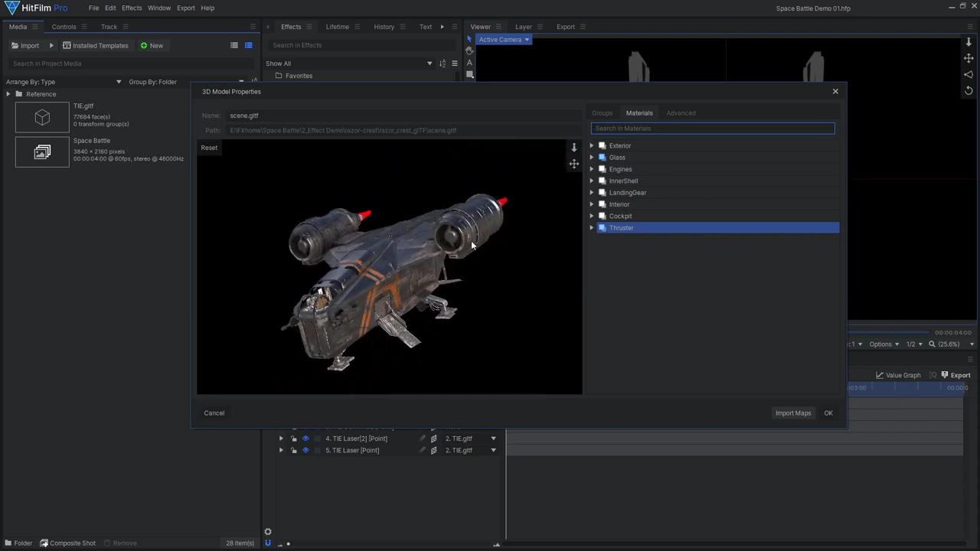Click the Import button in Media panel
Image resolution: width=980 pixels, height=551 pixels.
(25, 45)
